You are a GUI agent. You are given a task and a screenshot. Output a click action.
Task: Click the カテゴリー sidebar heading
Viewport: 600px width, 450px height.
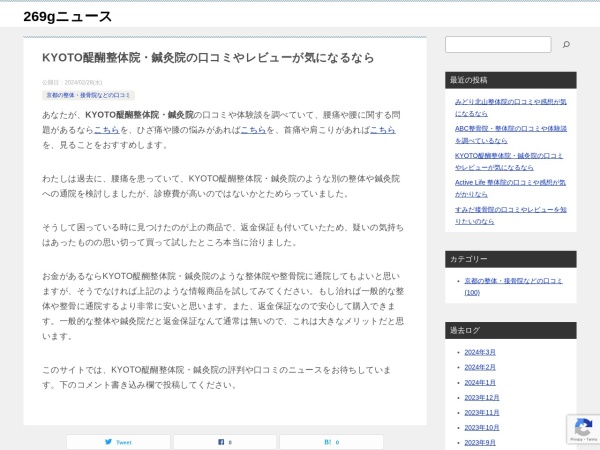pos(510,259)
